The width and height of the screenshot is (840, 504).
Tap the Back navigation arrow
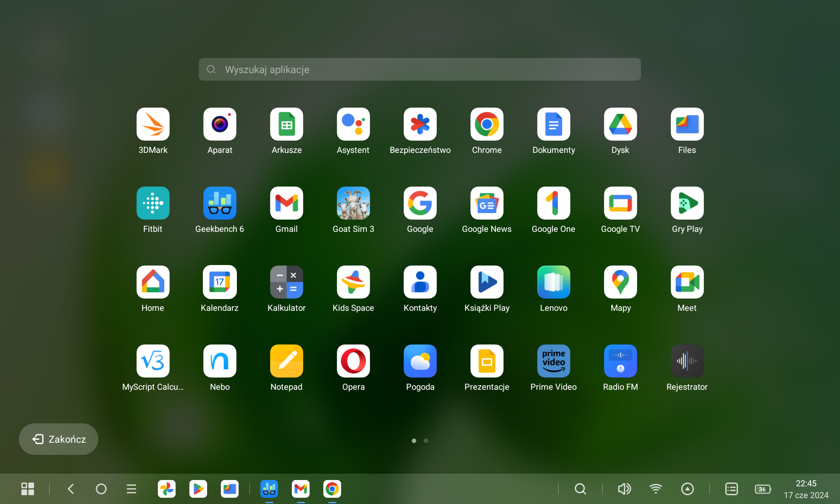click(x=71, y=489)
